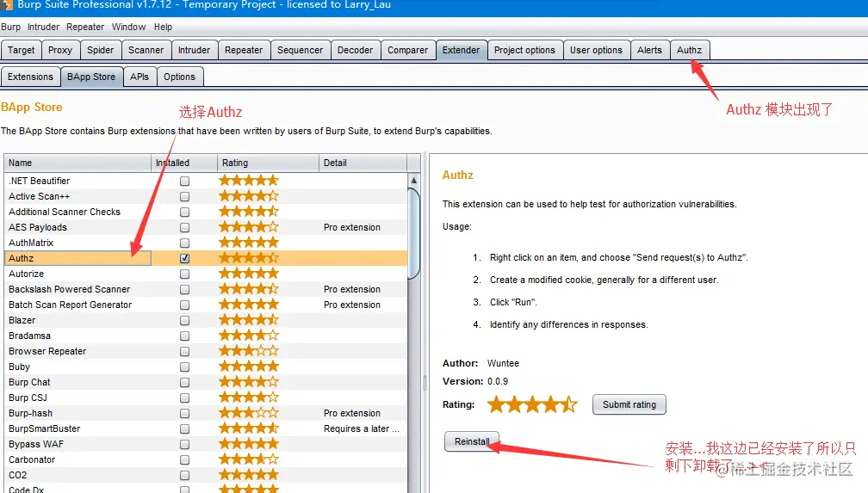Screen dimensions: 868x493
Task: Switch to the Project options tab
Action: pos(524,50)
